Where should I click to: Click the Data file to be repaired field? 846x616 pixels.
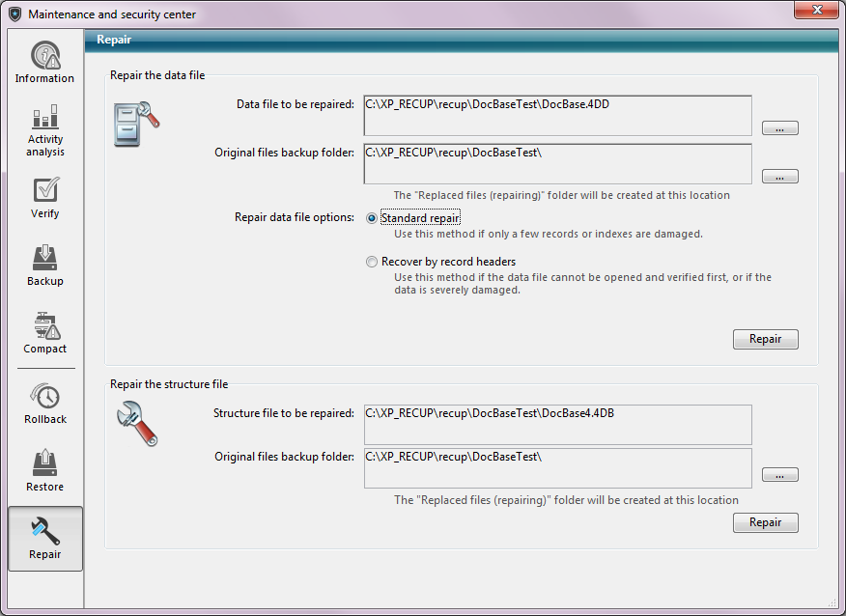(x=558, y=116)
